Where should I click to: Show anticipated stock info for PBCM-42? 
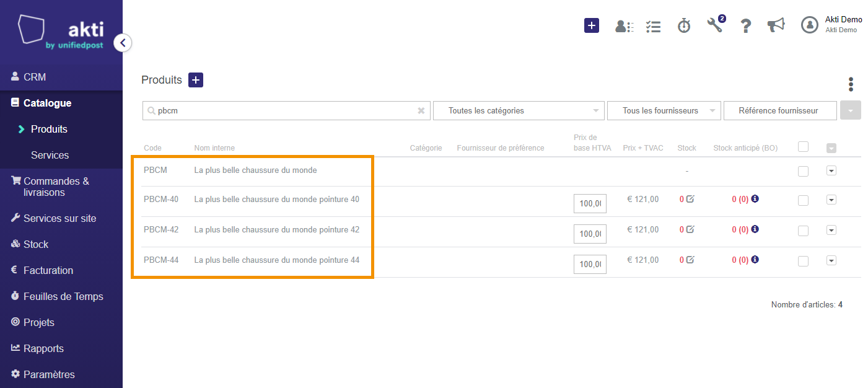pos(755,229)
